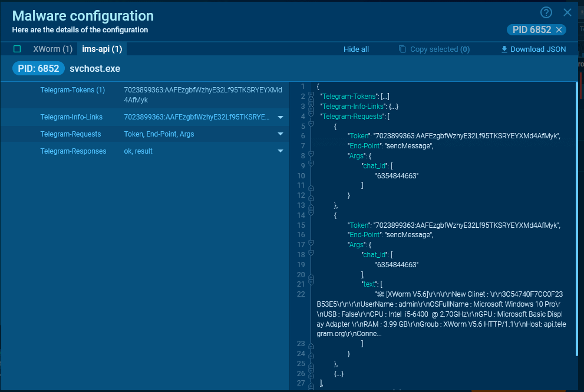
Task: Click the Hide all link
Action: click(x=356, y=49)
